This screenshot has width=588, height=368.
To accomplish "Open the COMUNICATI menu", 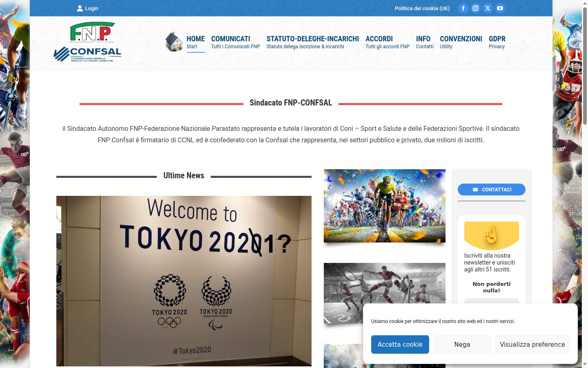I will 236,42.
